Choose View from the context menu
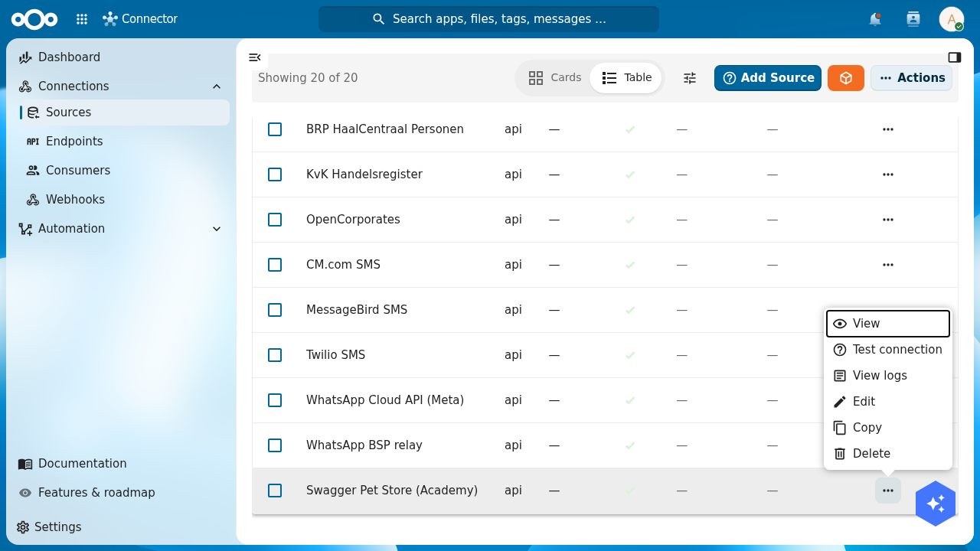 click(x=888, y=324)
